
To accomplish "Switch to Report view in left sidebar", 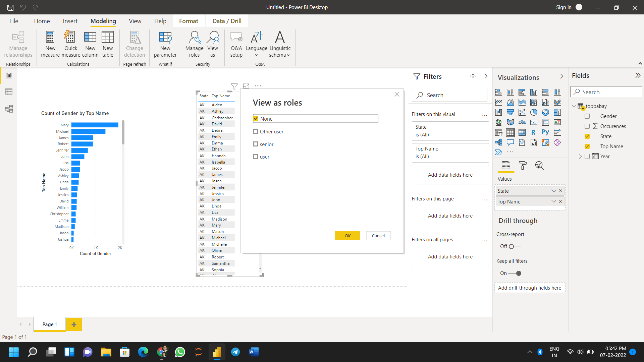I will [x=9, y=75].
